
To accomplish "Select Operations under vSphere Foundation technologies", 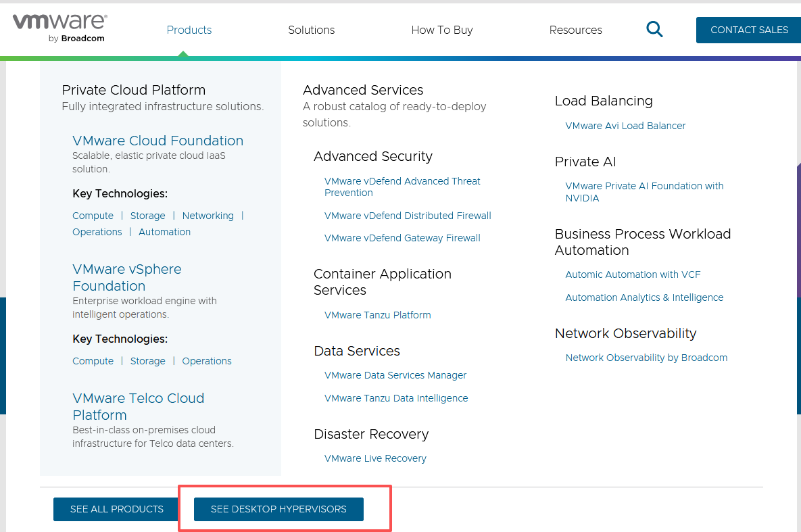I will [x=207, y=361].
